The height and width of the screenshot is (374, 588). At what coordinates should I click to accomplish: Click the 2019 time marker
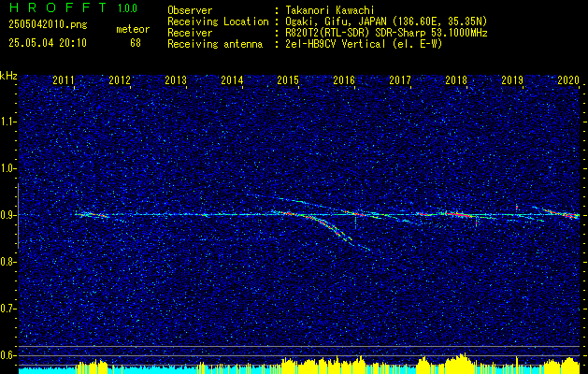(x=512, y=79)
